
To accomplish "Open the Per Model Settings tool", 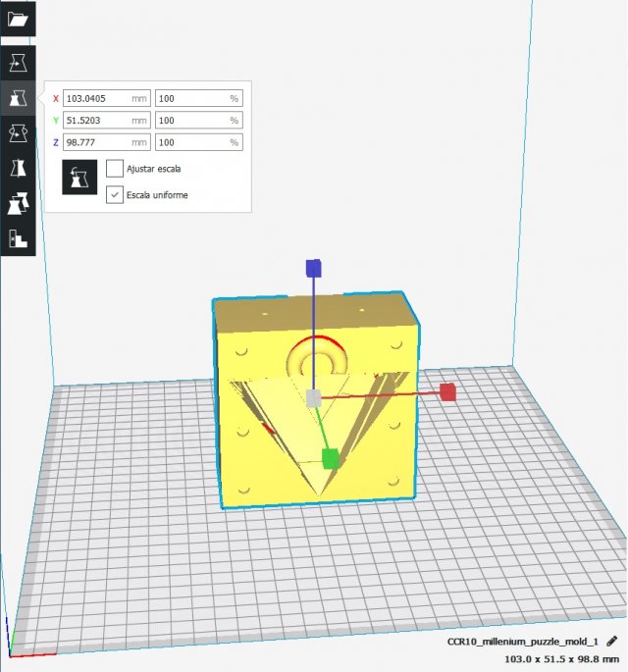I will click(x=18, y=203).
